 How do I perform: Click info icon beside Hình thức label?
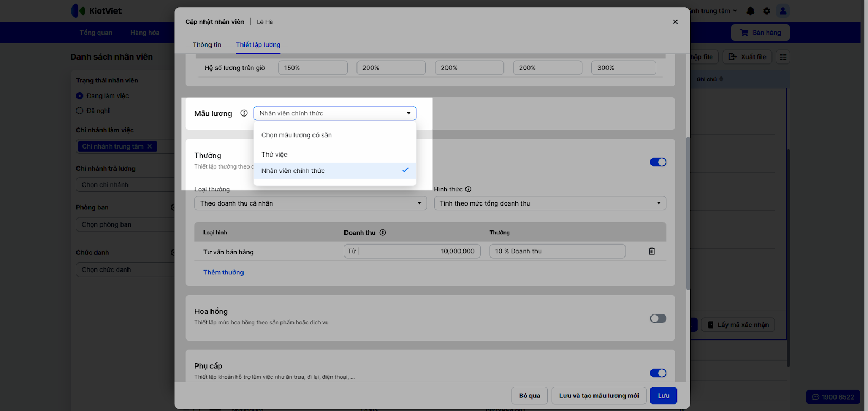(x=468, y=189)
